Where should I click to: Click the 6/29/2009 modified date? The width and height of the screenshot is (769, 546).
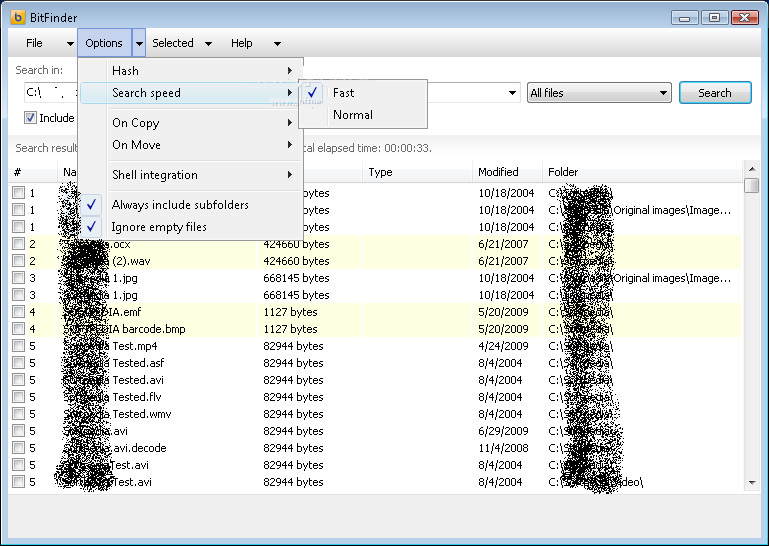coord(503,431)
